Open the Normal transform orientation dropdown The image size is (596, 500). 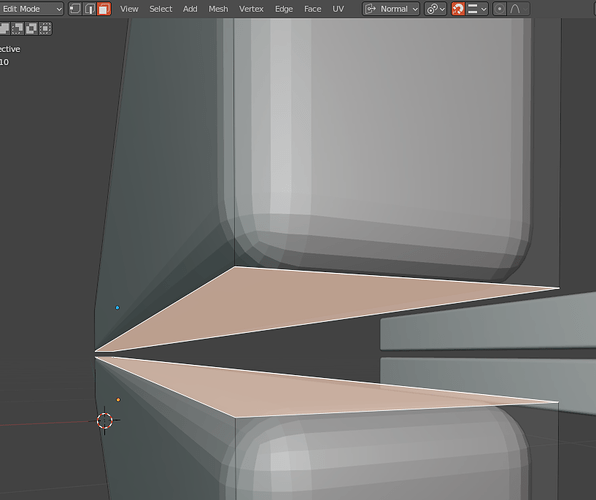[391, 9]
